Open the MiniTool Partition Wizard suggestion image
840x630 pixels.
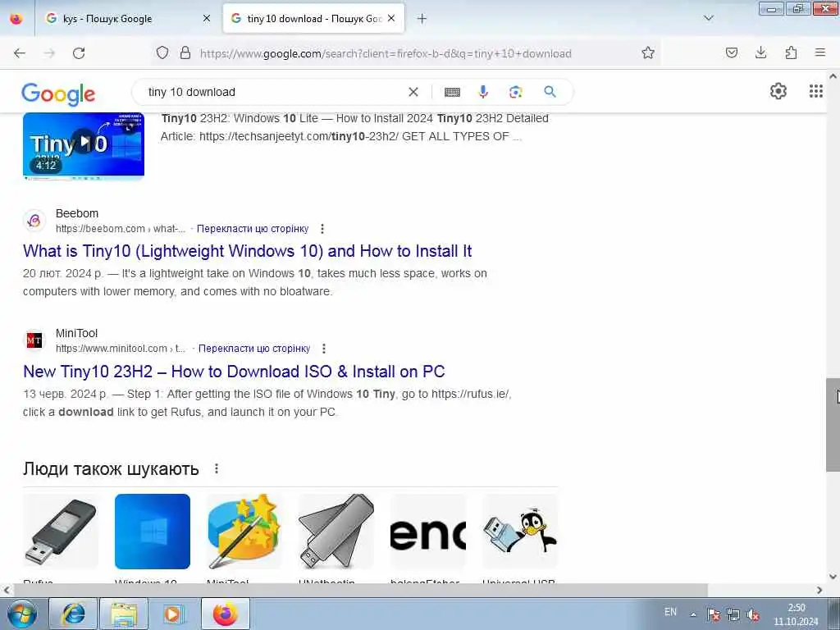(244, 532)
